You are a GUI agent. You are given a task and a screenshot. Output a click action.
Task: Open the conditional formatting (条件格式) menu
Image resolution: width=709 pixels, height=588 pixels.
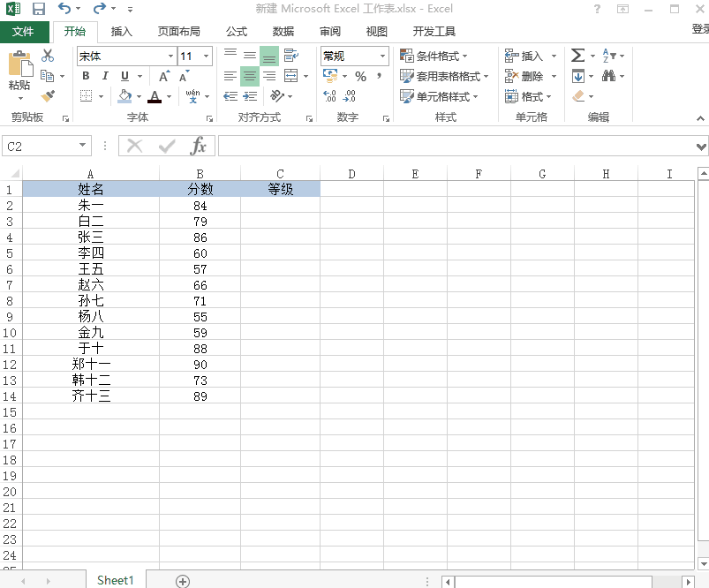click(x=435, y=55)
